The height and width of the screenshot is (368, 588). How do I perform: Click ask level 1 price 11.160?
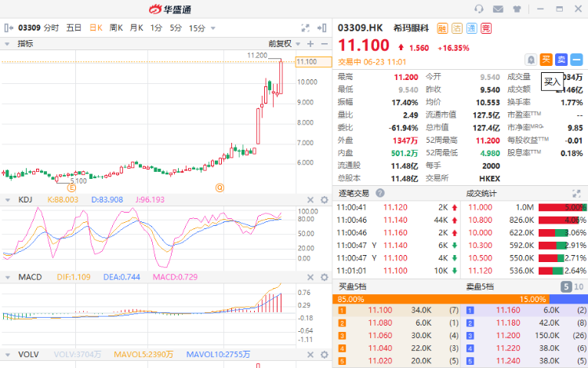click(508, 310)
